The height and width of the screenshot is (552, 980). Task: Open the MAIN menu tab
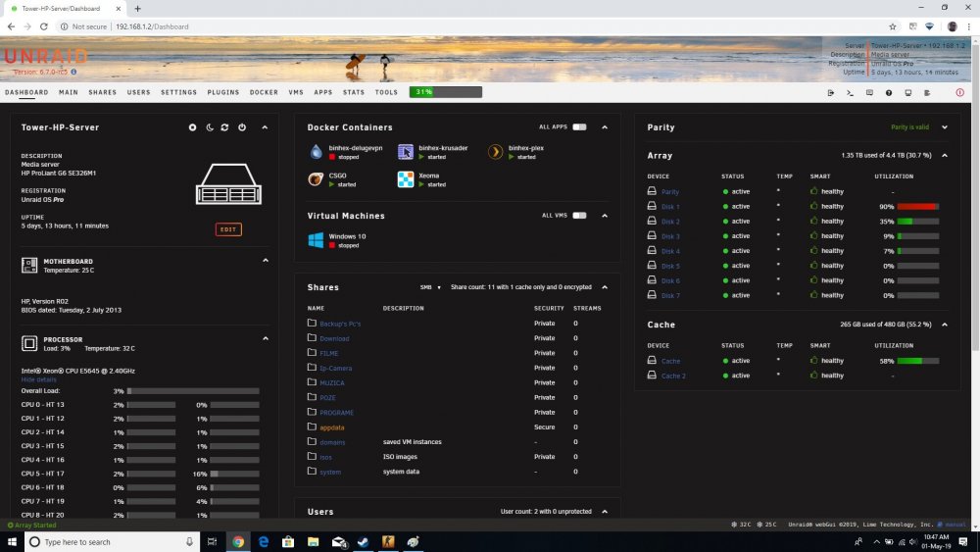click(x=69, y=92)
